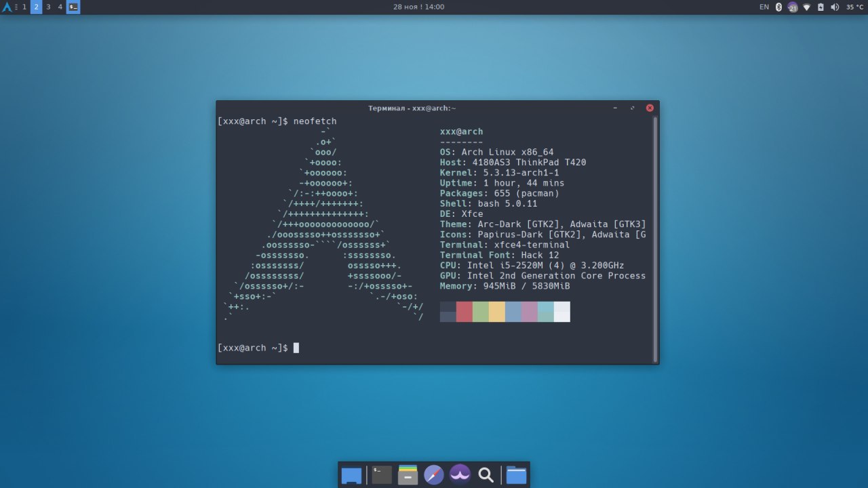Open the file archive drawer icon in dock
Image resolution: width=868 pixels, height=488 pixels.
408,474
